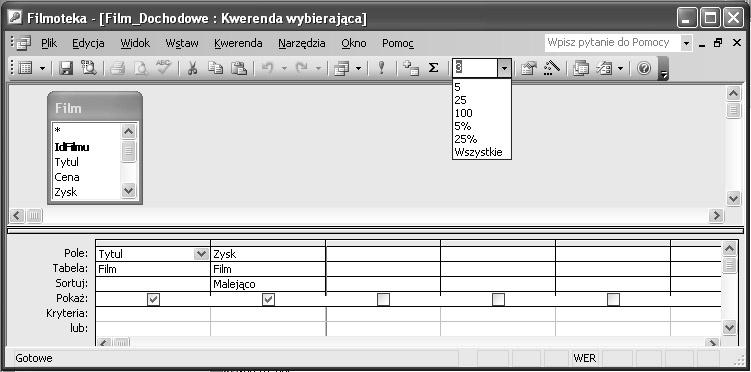This screenshot has height=372, width=751.
Task: Click the Paste clipboard icon
Action: [239, 69]
